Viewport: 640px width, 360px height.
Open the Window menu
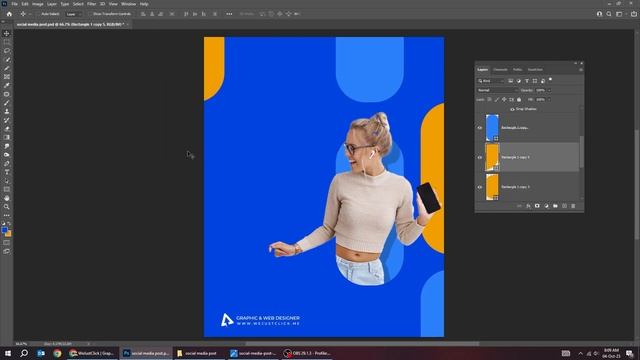pyautogui.click(x=129, y=4)
